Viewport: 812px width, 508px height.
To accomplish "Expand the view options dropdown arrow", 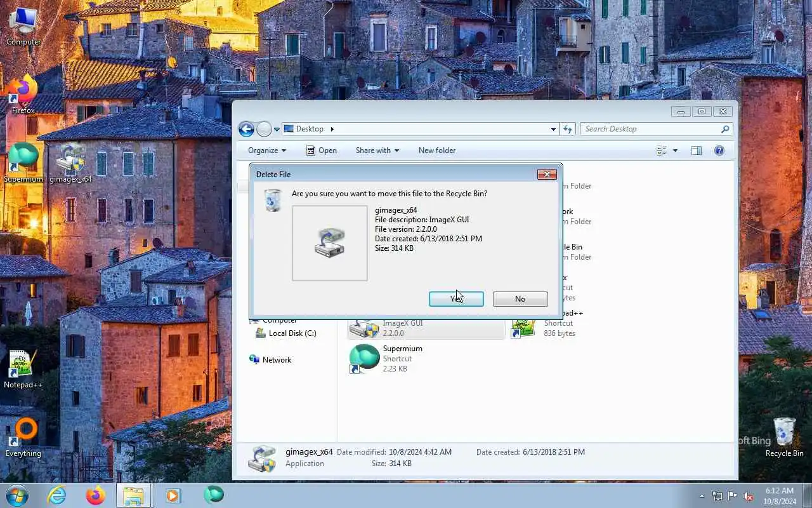I will 675,150.
